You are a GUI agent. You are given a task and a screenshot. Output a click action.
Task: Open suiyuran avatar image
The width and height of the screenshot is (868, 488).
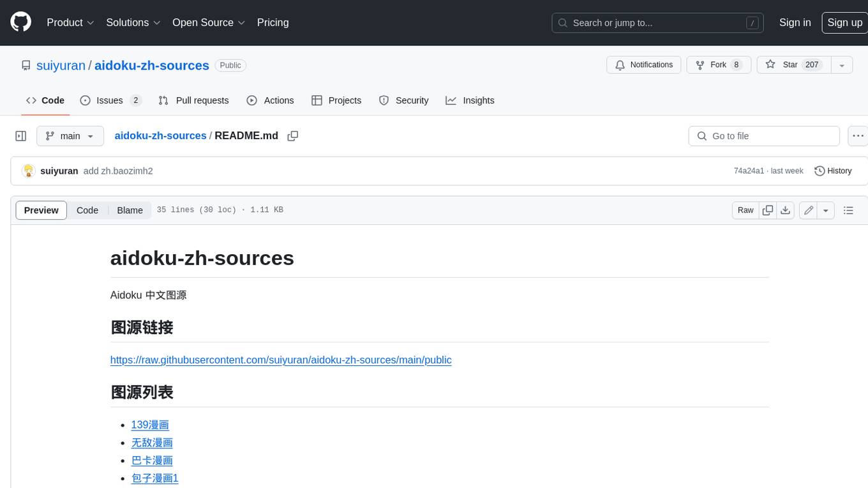[28, 171]
